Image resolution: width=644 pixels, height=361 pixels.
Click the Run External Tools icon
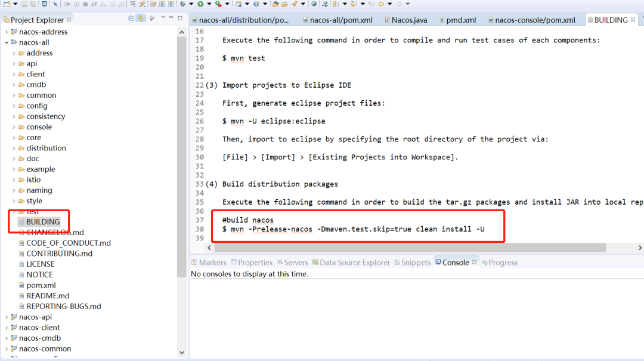tap(218, 4)
